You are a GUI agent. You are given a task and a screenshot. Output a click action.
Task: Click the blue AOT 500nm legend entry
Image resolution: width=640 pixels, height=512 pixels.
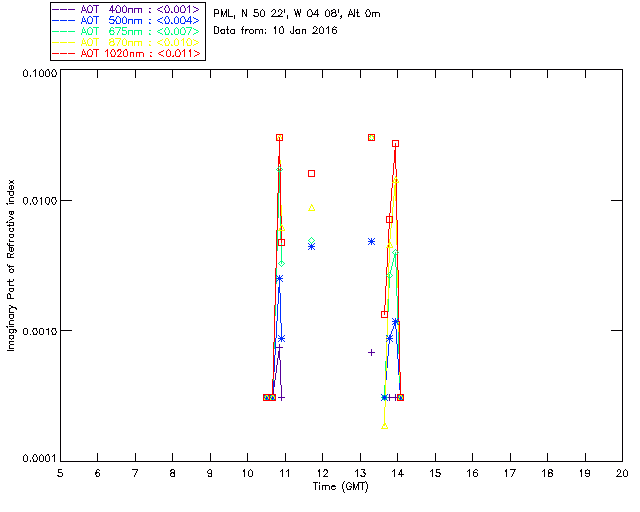(126, 20)
